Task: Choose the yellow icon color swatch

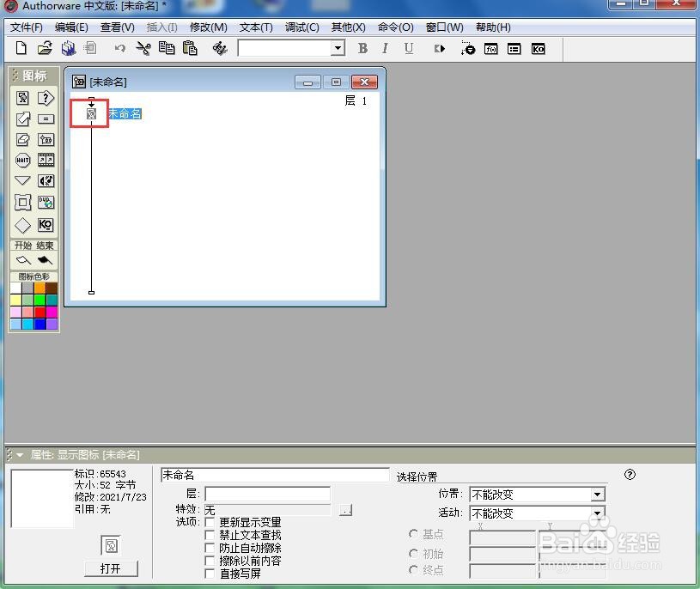Action: click(x=15, y=300)
